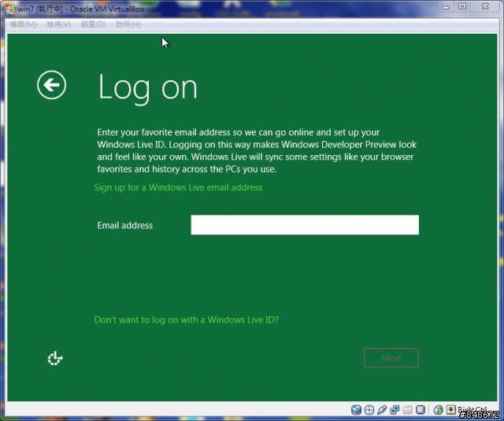Open the shared folders status icon
The width and height of the screenshot is (504, 421).
[x=408, y=410]
